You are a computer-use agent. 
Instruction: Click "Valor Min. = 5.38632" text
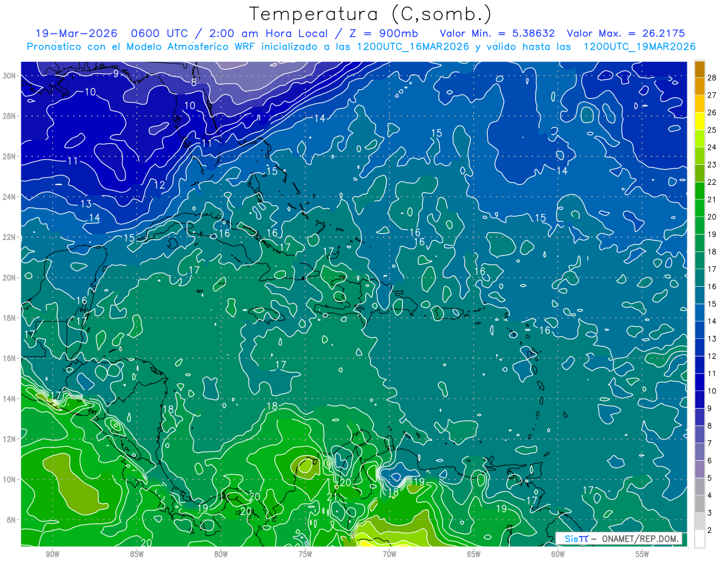[497, 33]
